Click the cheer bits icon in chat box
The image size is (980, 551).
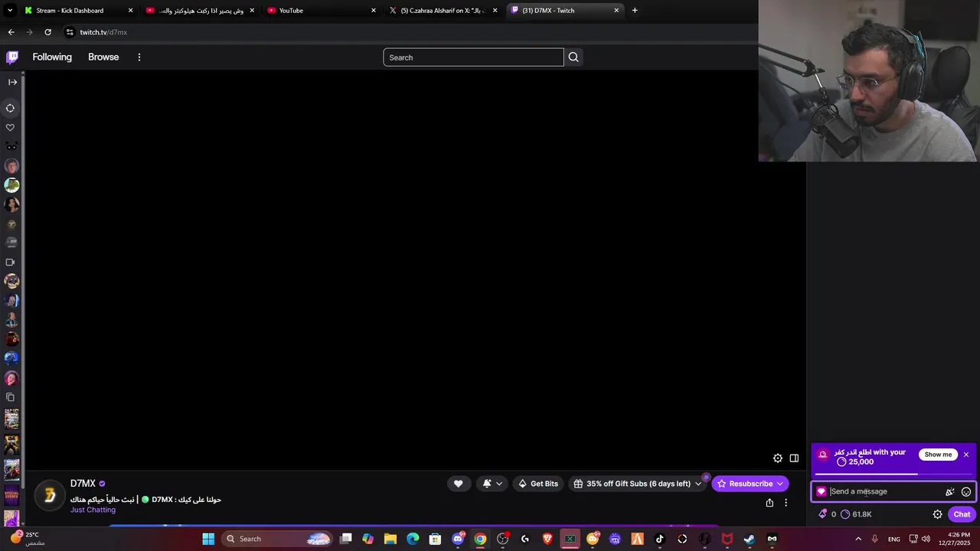(x=950, y=492)
